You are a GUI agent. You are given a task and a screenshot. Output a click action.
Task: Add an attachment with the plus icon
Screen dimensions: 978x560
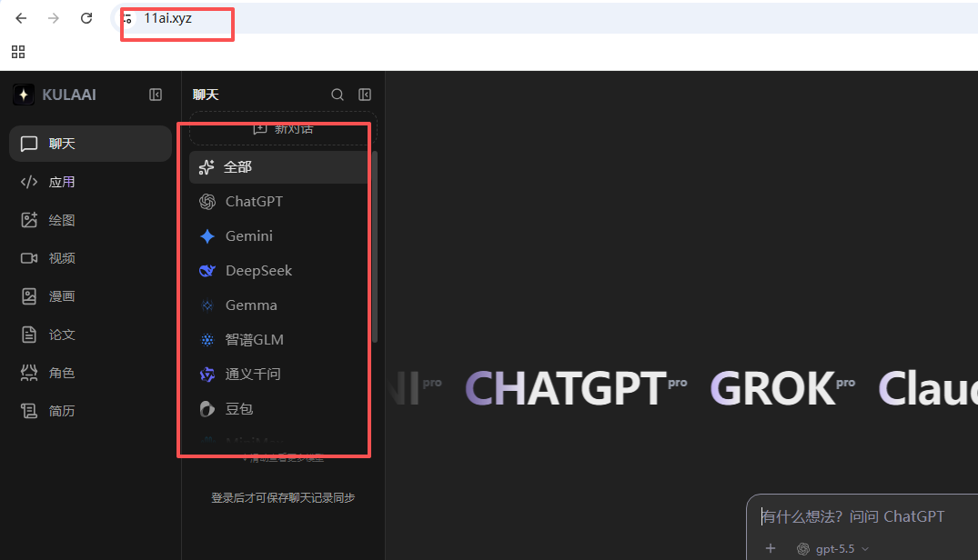[771, 548]
